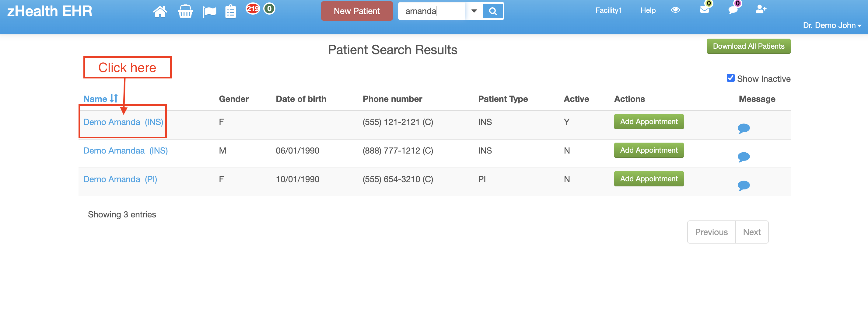Open the red 219 notifications badge

pos(252,9)
